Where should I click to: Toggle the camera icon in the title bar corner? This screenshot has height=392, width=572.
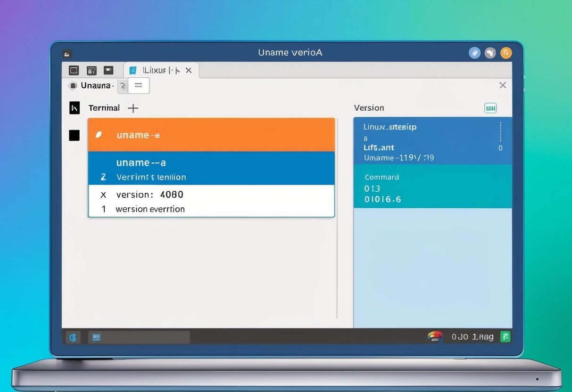point(67,54)
